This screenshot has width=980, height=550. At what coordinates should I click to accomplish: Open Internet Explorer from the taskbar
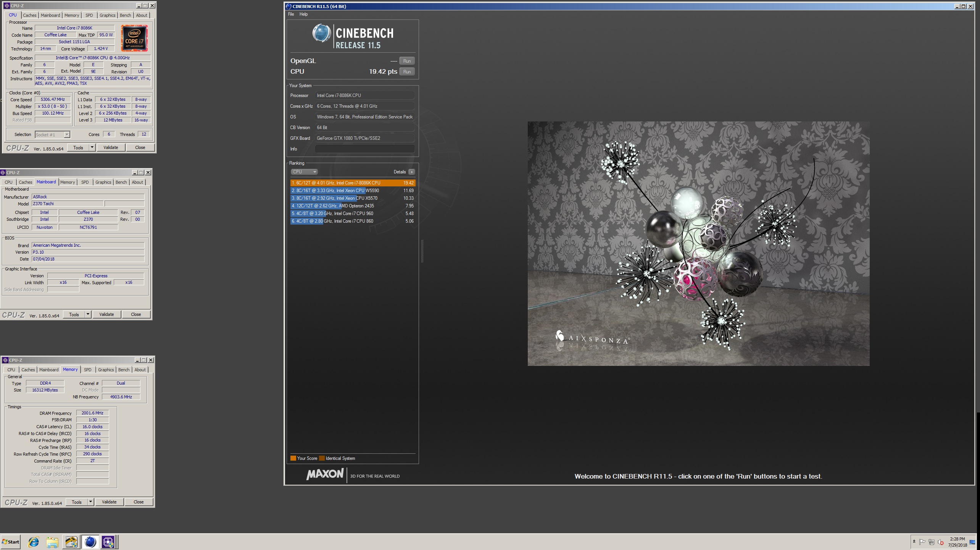pyautogui.click(x=34, y=542)
